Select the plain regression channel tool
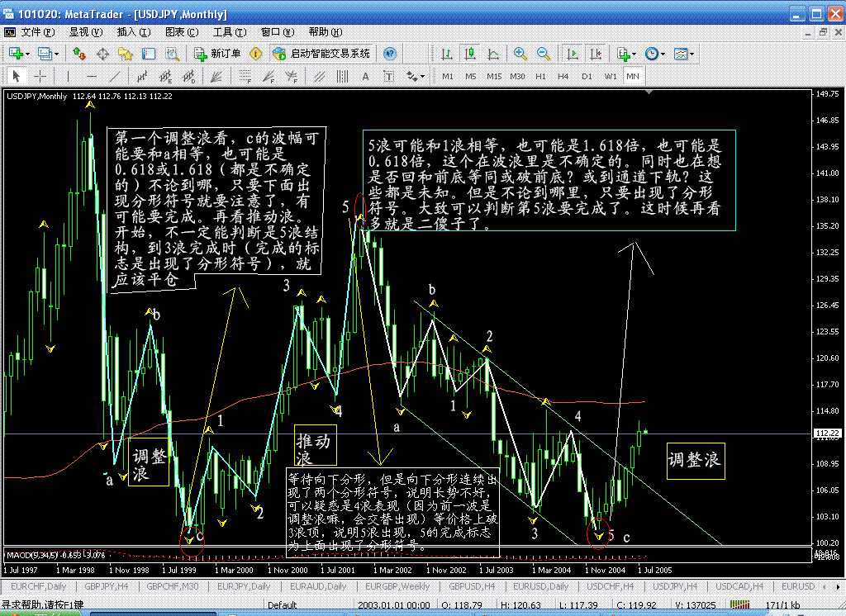846x616 pixels. 142,76
